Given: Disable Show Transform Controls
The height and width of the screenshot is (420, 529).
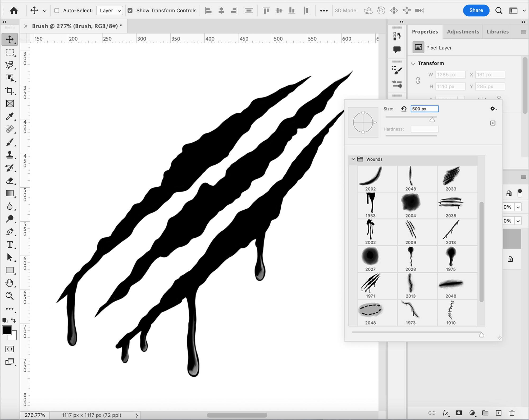Looking at the screenshot, I should pyautogui.click(x=130, y=11).
